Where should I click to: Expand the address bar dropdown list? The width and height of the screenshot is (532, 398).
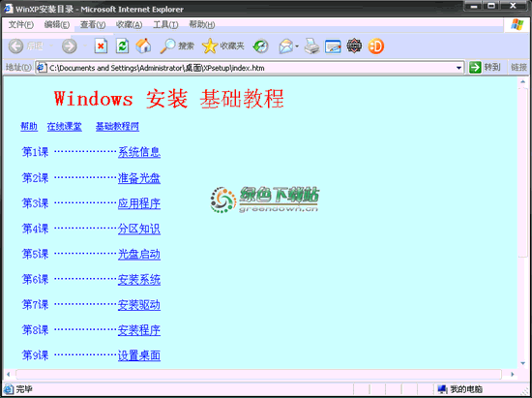(458, 68)
